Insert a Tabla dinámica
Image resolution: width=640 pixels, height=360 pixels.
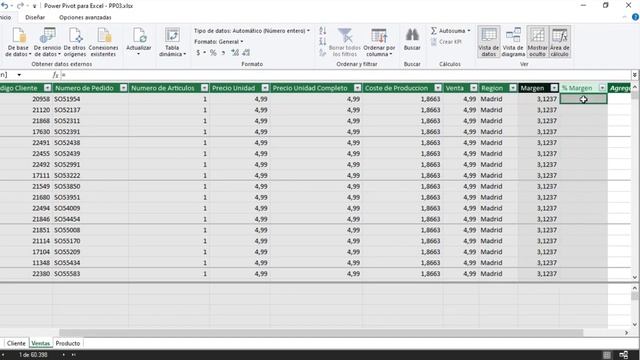[x=172, y=42]
